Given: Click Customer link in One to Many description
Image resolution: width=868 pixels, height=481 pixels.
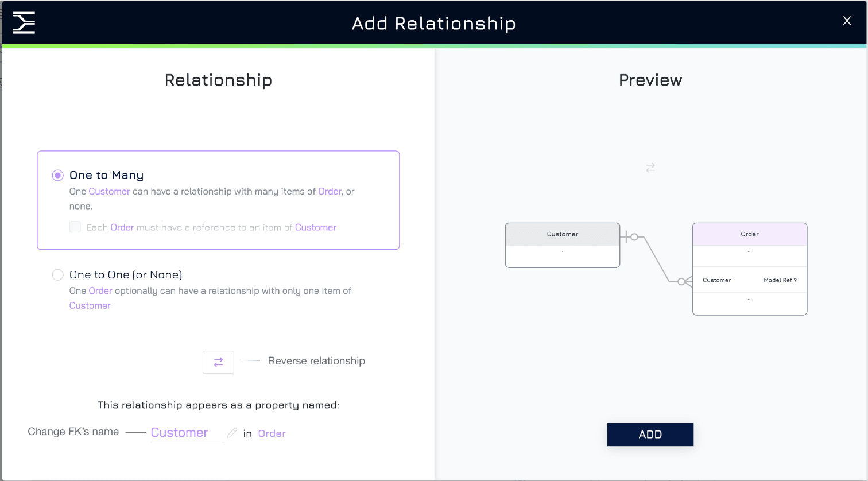Looking at the screenshot, I should tap(109, 191).
